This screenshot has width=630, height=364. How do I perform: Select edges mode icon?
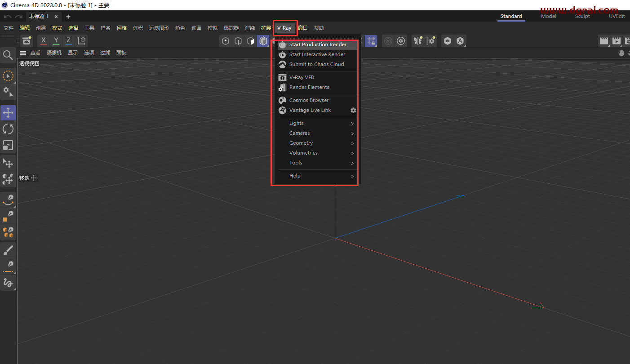coord(238,41)
